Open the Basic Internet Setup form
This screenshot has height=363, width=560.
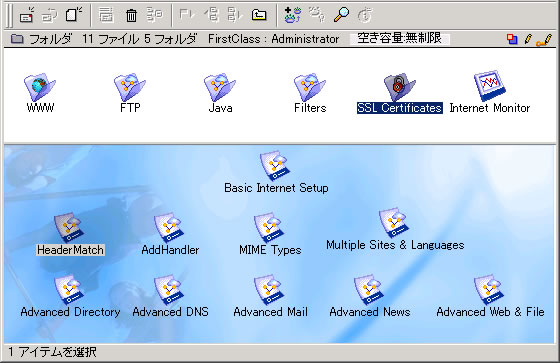click(275, 166)
